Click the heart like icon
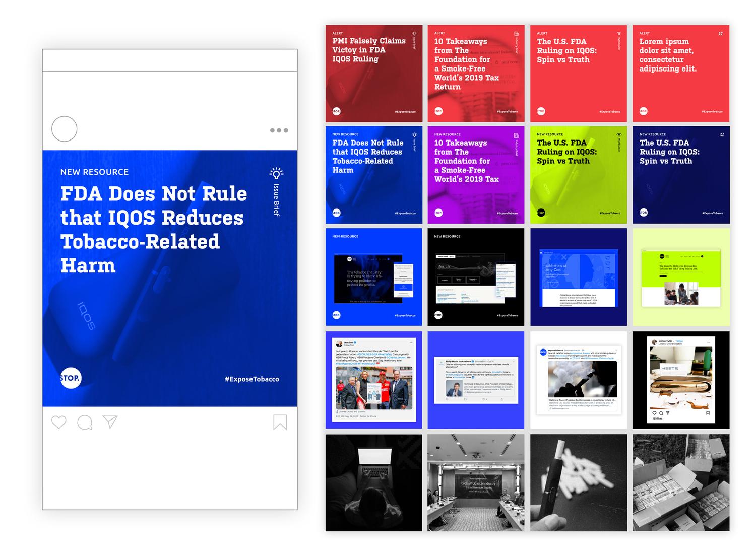Image resolution: width=756 pixels, height=559 pixels. click(59, 422)
